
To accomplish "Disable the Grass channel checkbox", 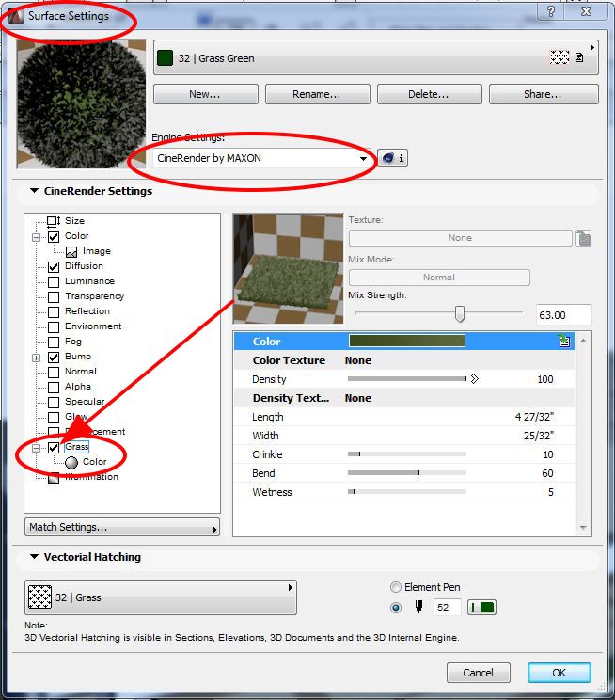I will click(x=54, y=448).
